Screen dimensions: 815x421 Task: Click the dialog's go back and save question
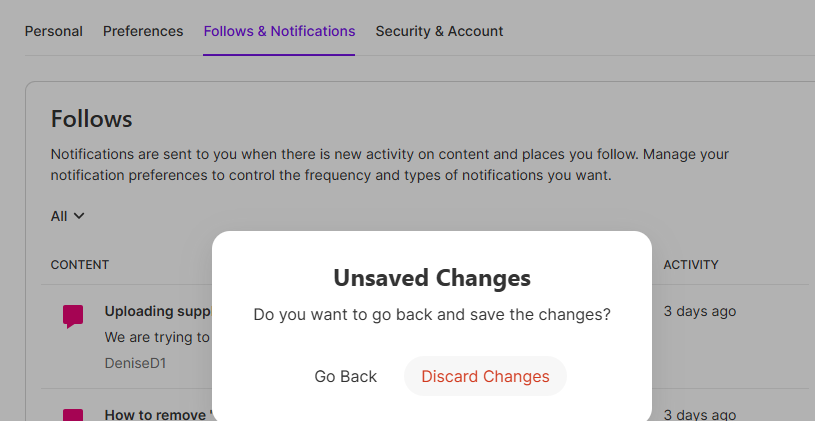tap(432, 314)
